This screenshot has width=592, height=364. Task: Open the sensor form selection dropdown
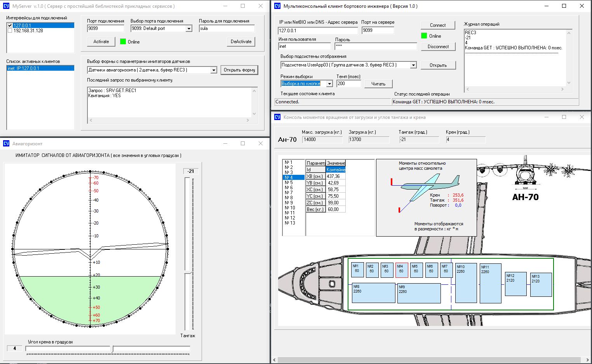pyautogui.click(x=214, y=70)
